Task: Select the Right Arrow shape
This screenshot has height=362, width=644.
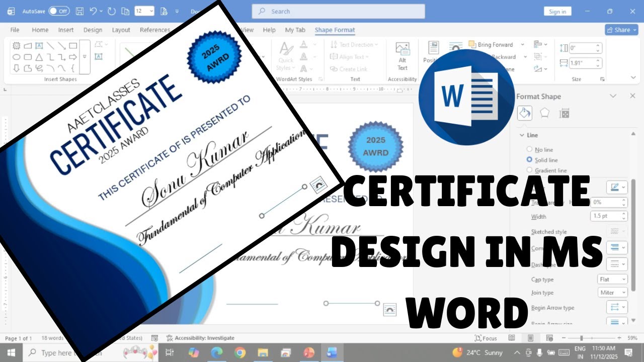Action: 73,57
